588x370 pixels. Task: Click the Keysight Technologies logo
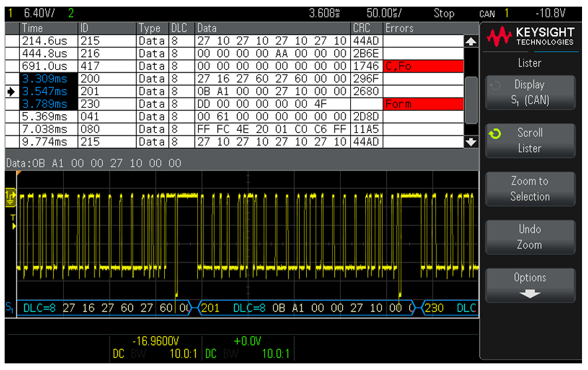pyautogui.click(x=530, y=37)
